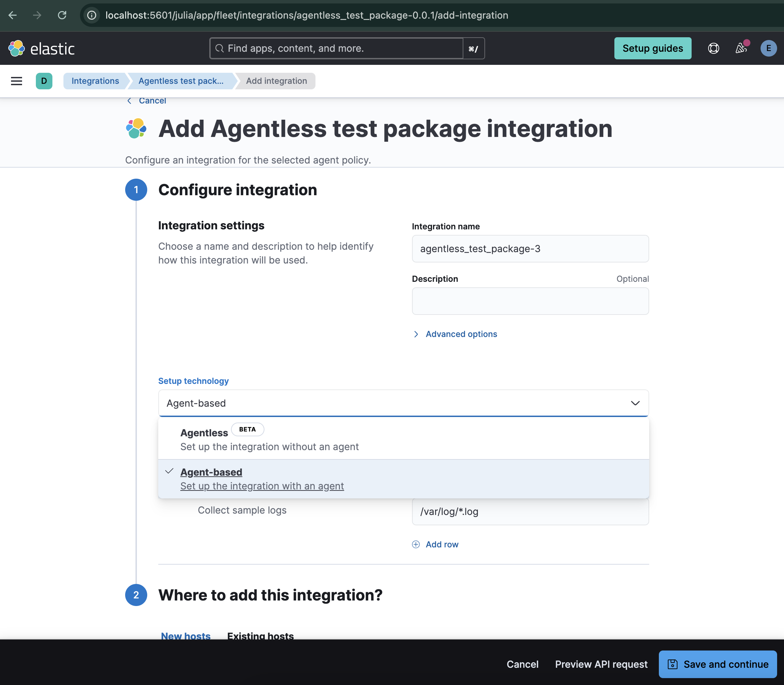Screen dimensions: 784x685
Task: Toggle the main navigation hamburger menu
Action: (x=17, y=81)
